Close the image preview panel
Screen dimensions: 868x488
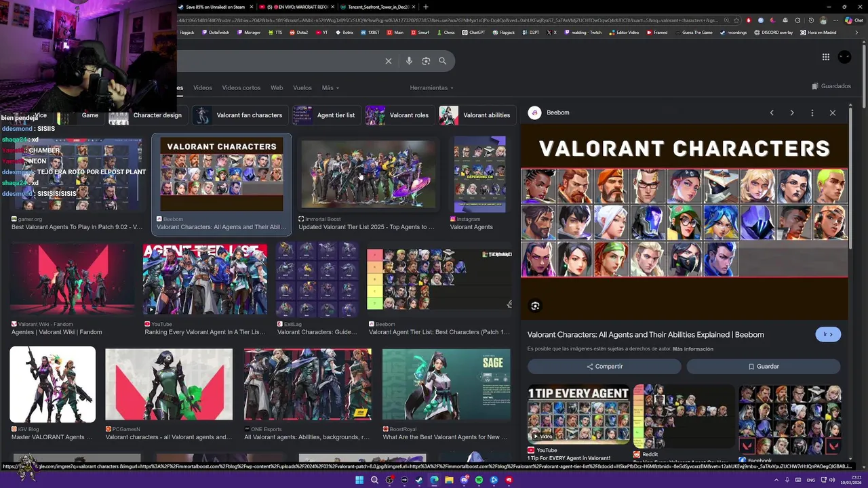[833, 113]
